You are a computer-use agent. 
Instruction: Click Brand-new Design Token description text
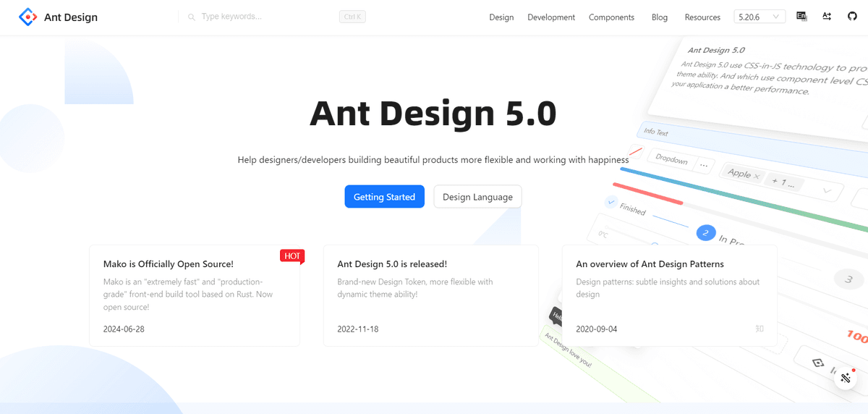[x=415, y=288]
